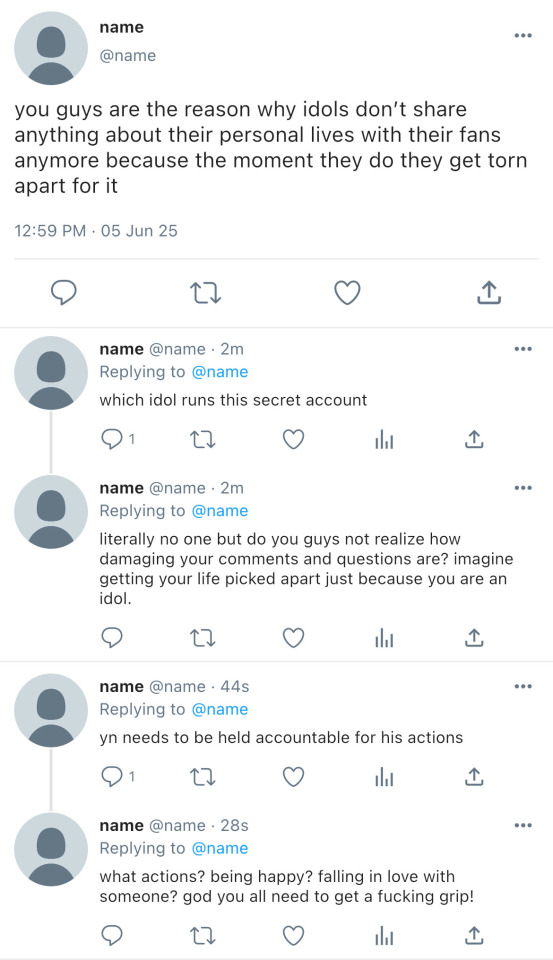Retweet the 'literally no one but' reply

click(202, 638)
